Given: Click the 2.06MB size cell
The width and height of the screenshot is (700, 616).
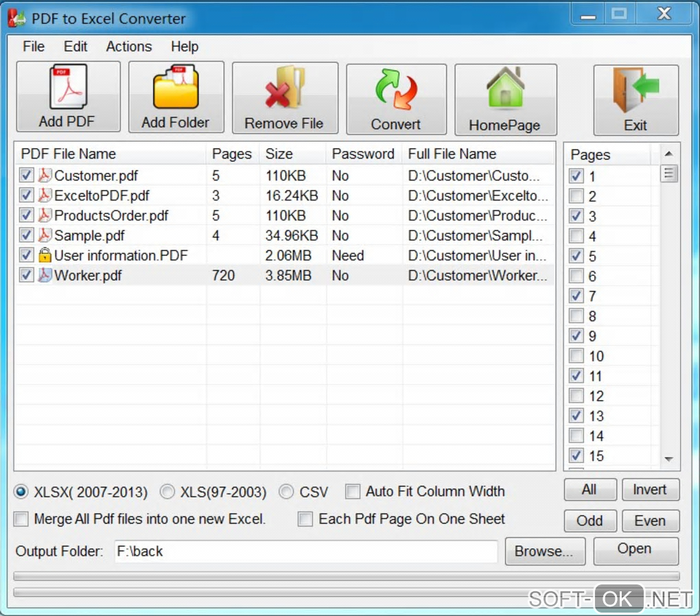Looking at the screenshot, I should tap(288, 256).
